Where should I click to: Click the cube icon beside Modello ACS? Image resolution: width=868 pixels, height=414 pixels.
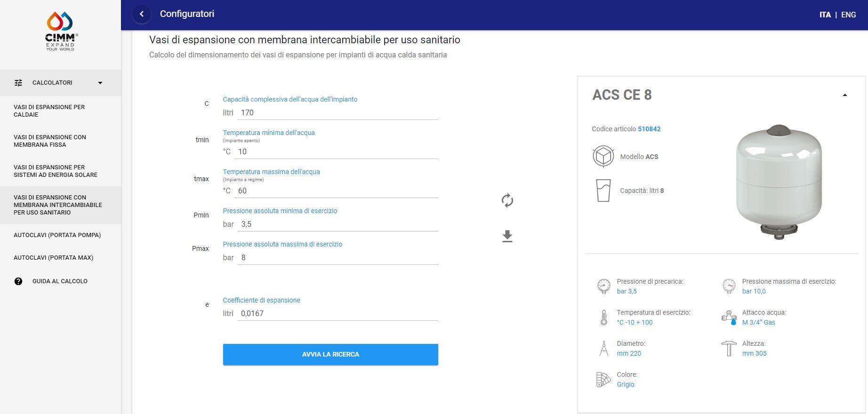pyautogui.click(x=603, y=156)
